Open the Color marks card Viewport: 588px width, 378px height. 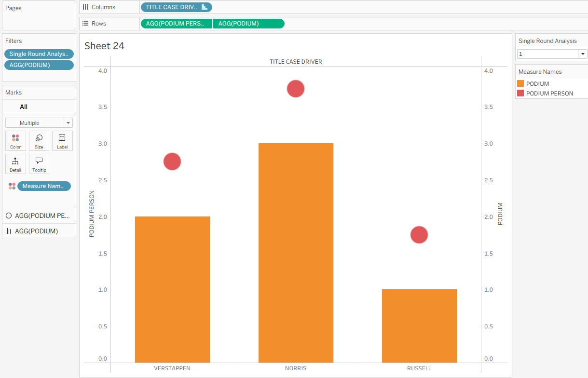tap(15, 141)
